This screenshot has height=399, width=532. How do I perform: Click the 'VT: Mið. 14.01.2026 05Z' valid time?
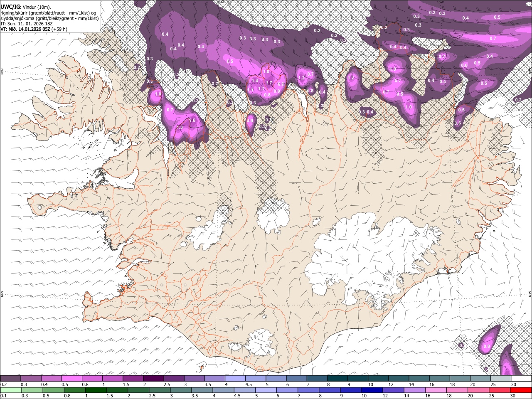pyautogui.click(x=25, y=29)
